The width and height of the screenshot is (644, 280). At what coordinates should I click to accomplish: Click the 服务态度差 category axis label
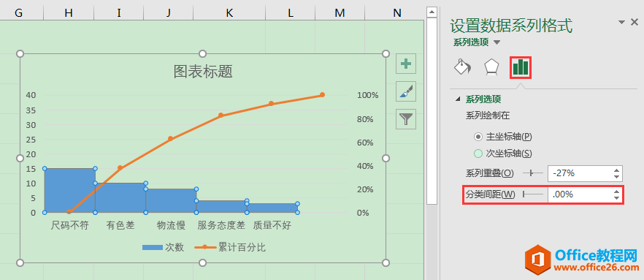click(x=221, y=225)
